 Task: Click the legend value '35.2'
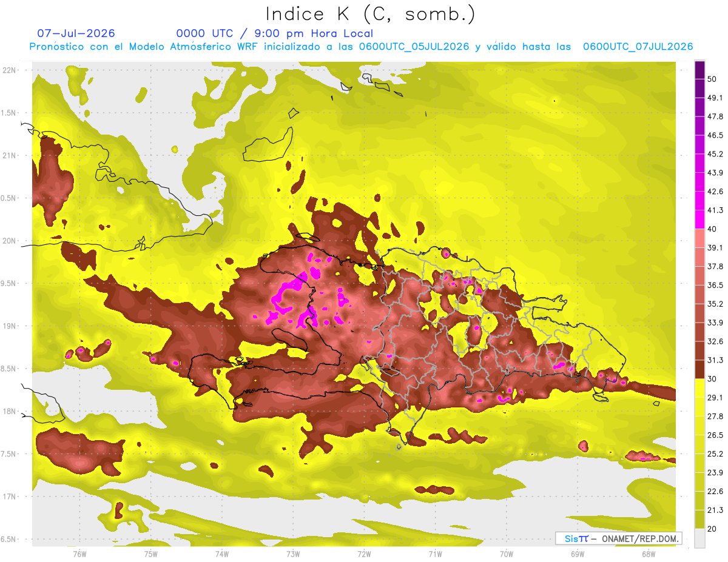(x=715, y=304)
